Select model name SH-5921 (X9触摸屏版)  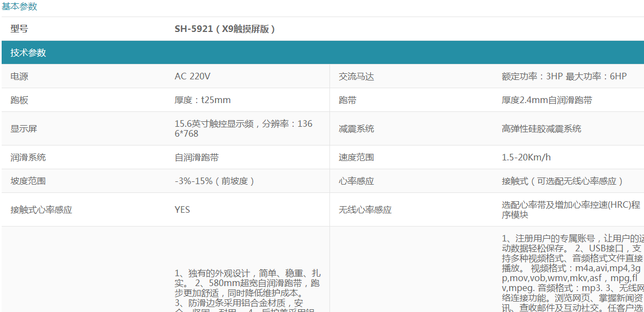coord(225,29)
